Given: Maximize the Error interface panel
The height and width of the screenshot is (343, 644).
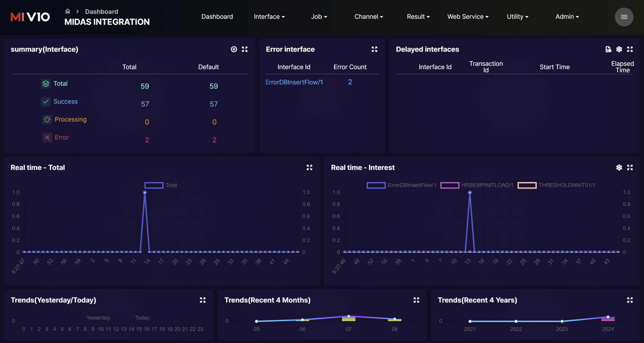Looking at the screenshot, I should click(x=374, y=49).
